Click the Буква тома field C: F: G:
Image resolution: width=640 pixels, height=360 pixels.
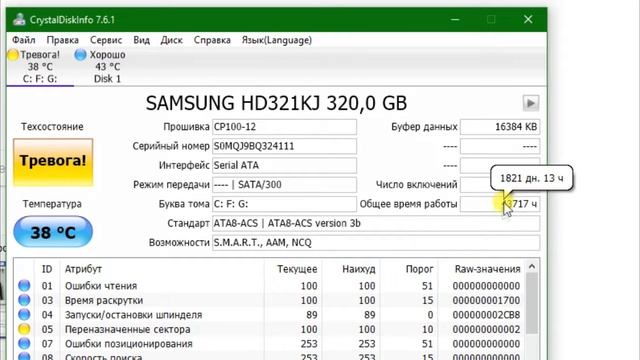pyautogui.click(x=284, y=204)
